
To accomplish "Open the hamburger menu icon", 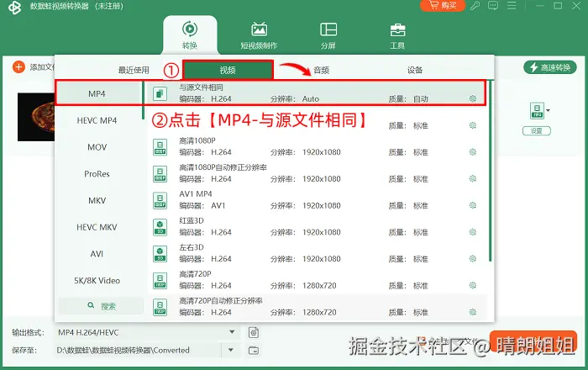I will coord(512,6).
